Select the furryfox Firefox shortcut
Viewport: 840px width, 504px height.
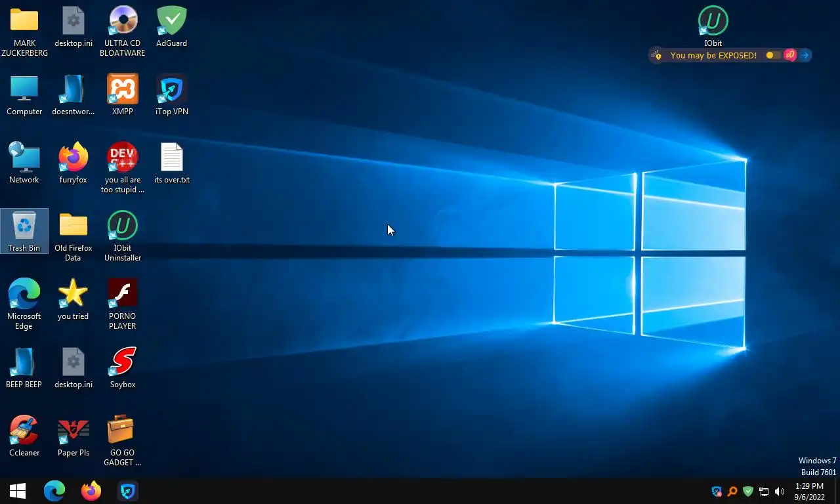(73, 163)
